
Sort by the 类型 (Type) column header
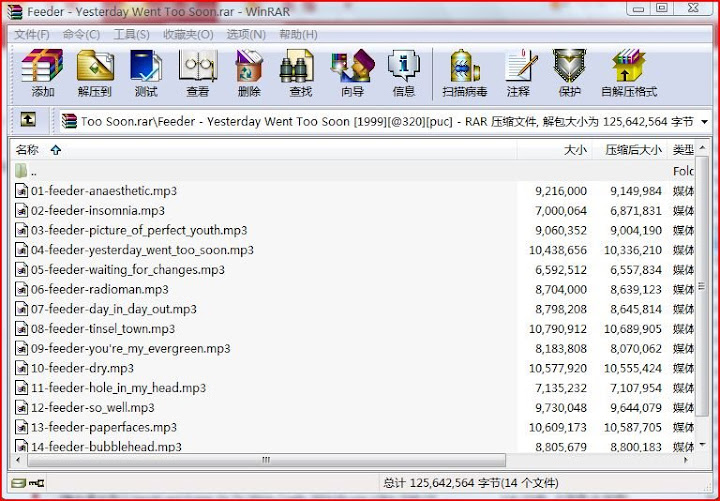682,150
